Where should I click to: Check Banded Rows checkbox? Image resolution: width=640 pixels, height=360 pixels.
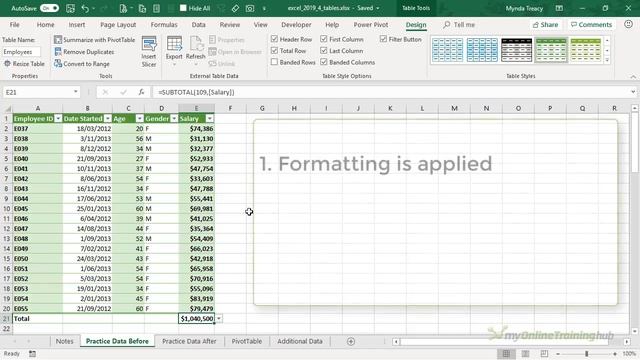click(x=274, y=62)
